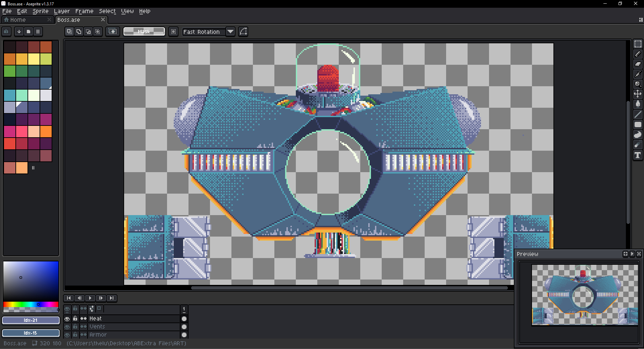Click the Move tool icon
The width and height of the screenshot is (644, 349).
pos(638,94)
